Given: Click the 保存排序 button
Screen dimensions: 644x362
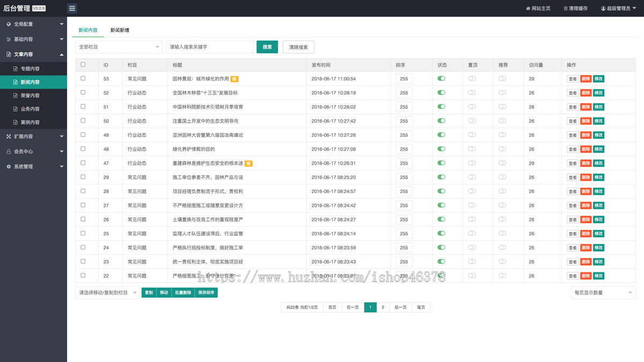Looking at the screenshot, I should (207, 293).
